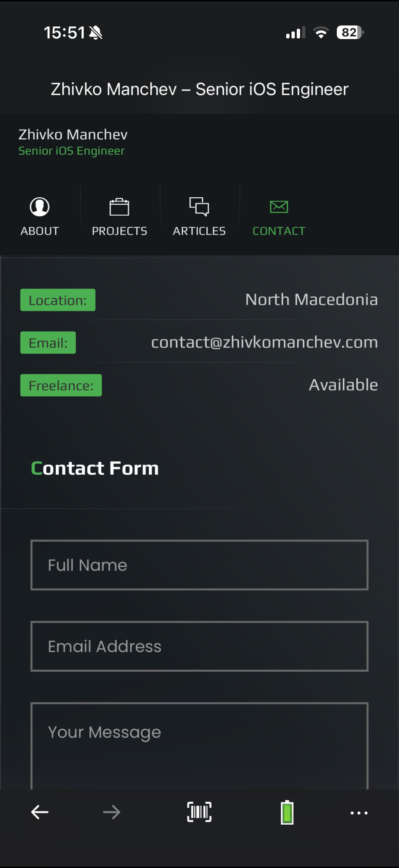Open the barcode scanner icon
Screen dimensions: 399x868
199,812
